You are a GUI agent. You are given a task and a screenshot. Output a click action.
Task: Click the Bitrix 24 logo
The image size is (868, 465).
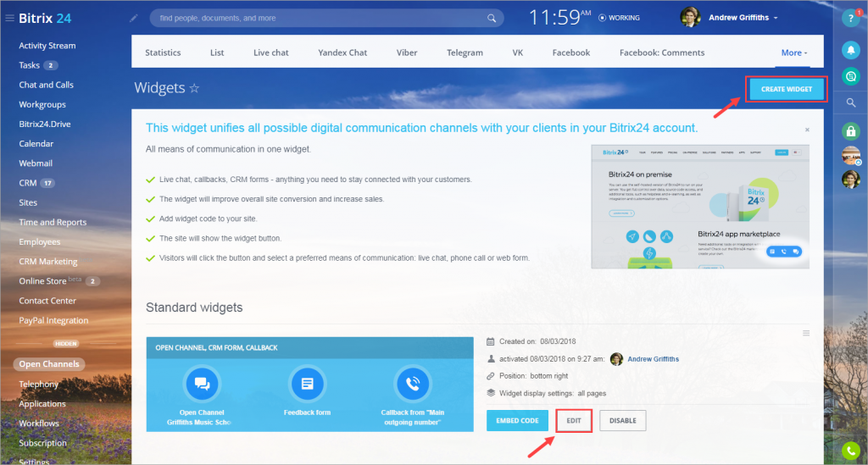tap(45, 19)
